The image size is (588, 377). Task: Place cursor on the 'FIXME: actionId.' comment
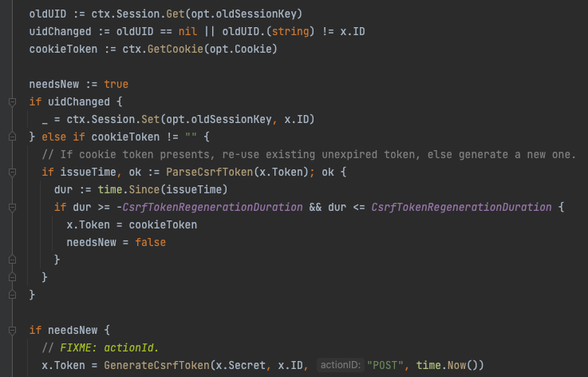point(109,347)
